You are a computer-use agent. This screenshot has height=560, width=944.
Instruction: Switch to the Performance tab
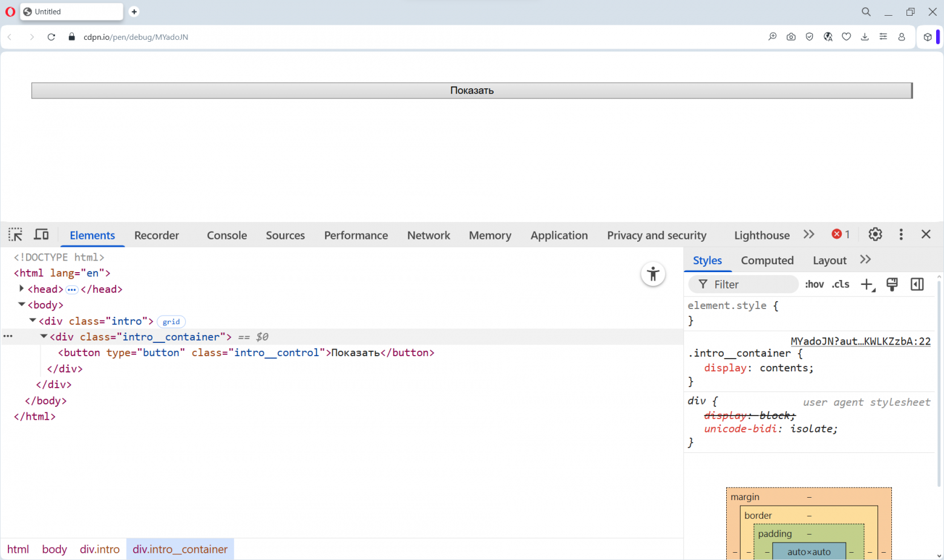click(x=356, y=235)
